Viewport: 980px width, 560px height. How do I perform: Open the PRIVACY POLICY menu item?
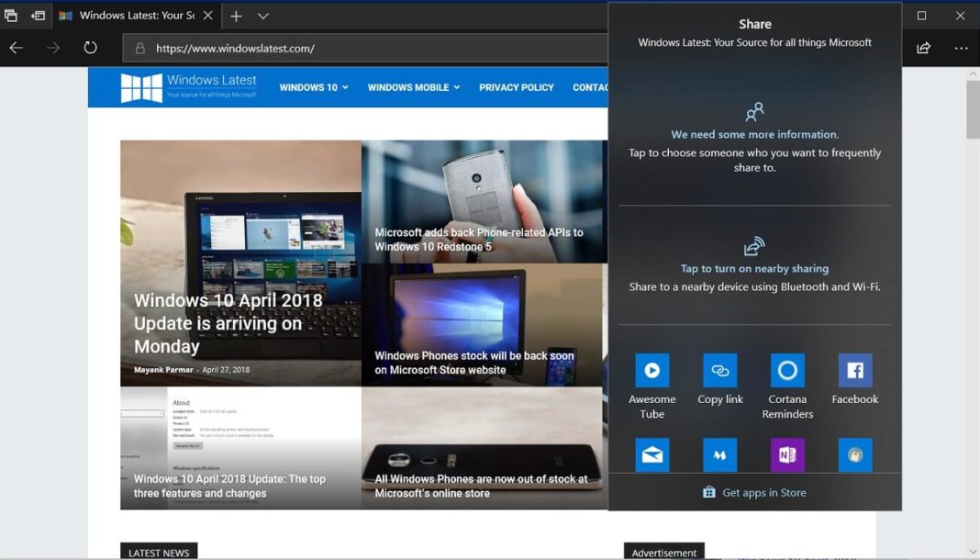coord(516,87)
